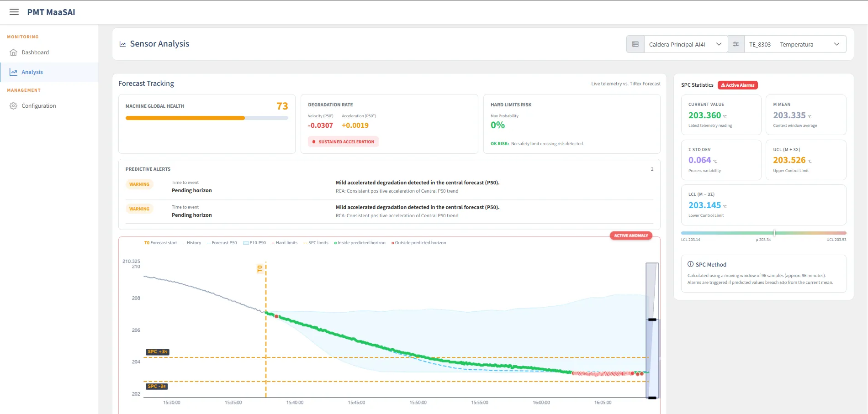Click chevron arrow of sensor selector
The height and width of the screenshot is (414, 868).
tap(836, 44)
